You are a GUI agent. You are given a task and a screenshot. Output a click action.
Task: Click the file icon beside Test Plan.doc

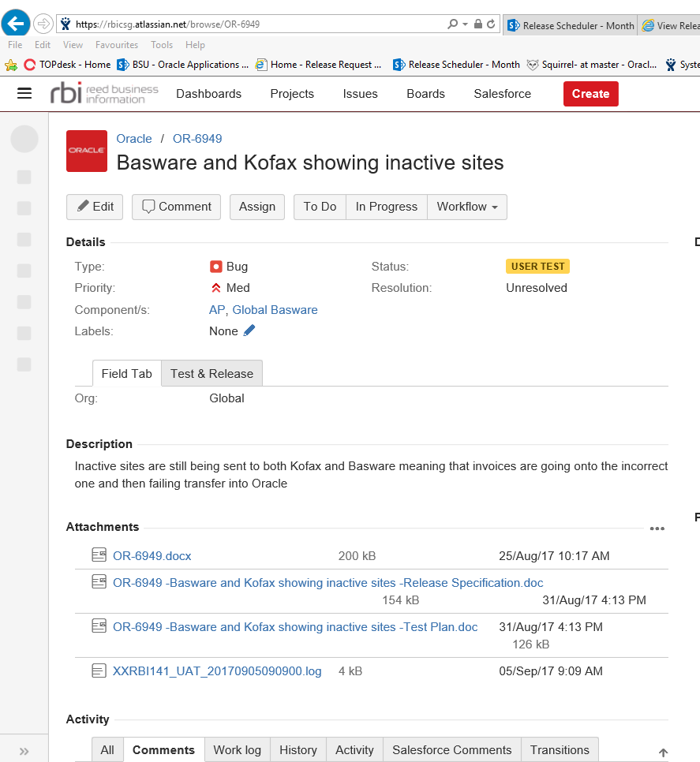tap(99, 626)
